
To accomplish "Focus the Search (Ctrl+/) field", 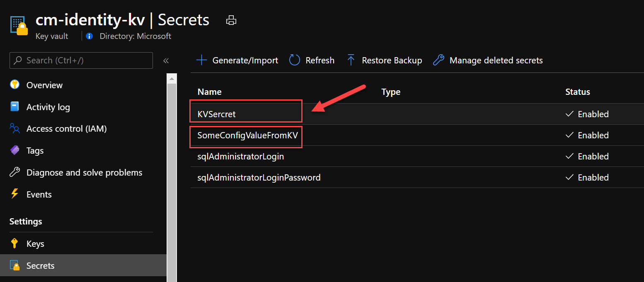I will click(81, 60).
